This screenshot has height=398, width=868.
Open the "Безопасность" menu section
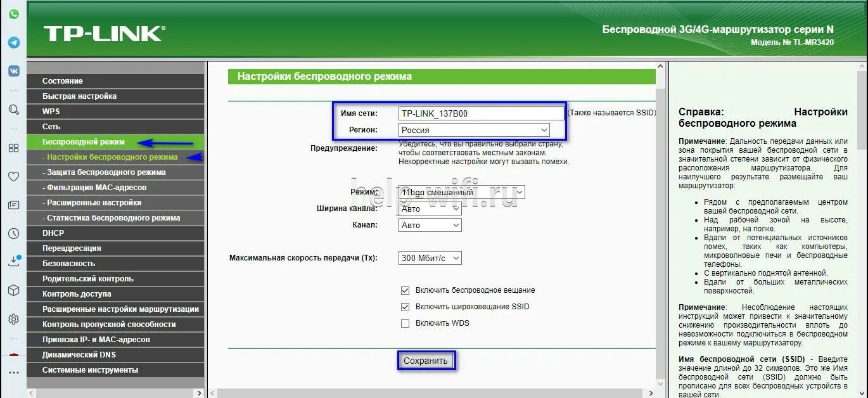click(115, 264)
